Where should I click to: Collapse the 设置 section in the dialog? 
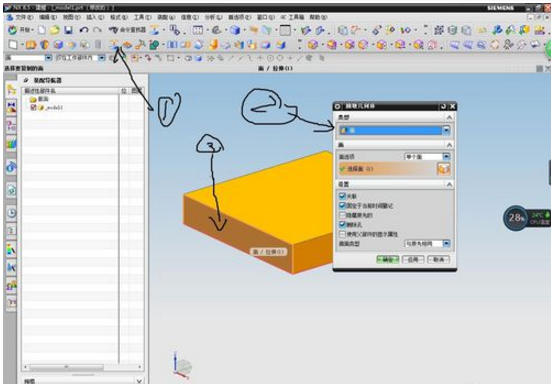pos(449,184)
